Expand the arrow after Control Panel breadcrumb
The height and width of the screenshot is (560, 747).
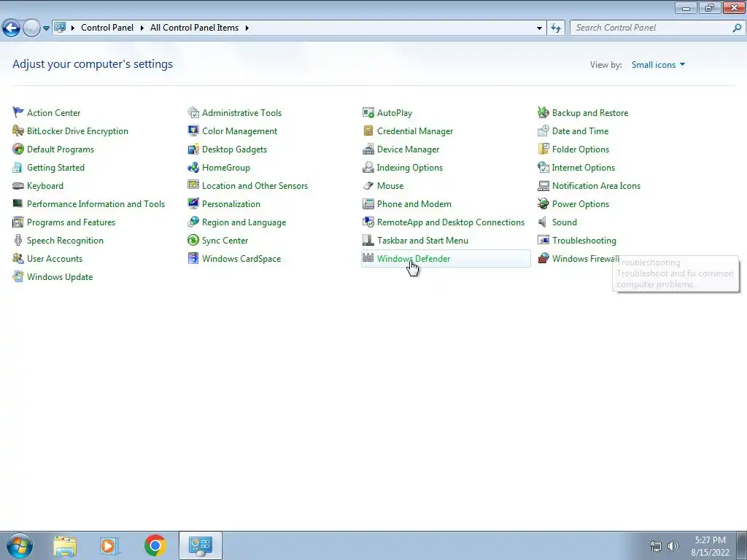[x=142, y=28]
